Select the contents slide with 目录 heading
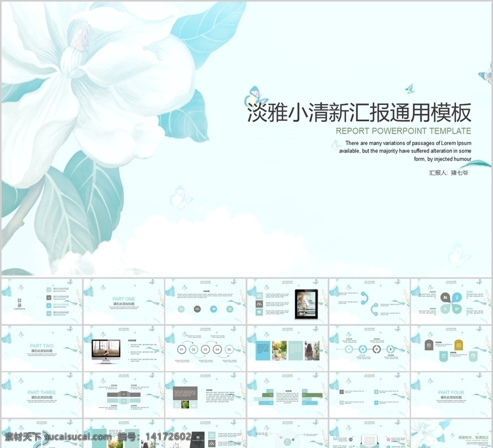This screenshot has height=448, width=493. [x=42, y=302]
